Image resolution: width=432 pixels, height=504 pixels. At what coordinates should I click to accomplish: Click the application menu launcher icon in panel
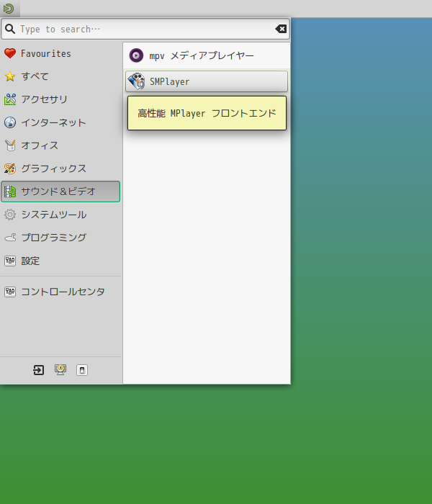click(9, 9)
